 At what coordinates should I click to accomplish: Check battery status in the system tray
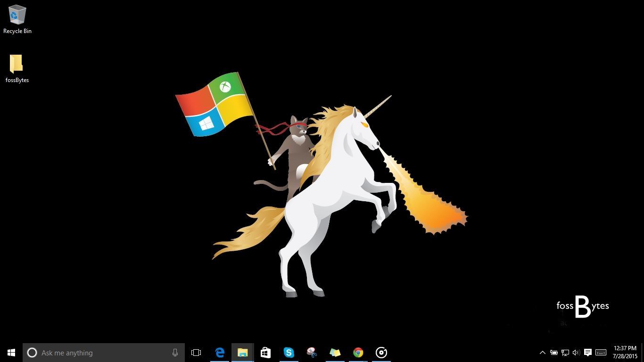(x=554, y=353)
